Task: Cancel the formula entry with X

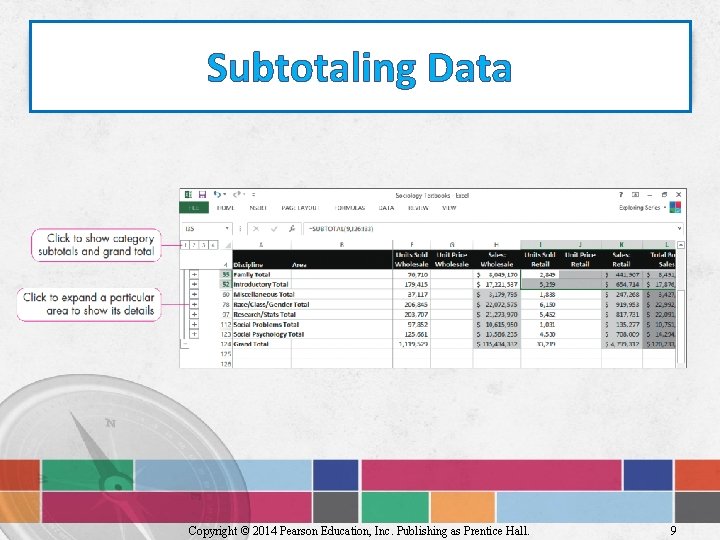Action: [x=256, y=228]
